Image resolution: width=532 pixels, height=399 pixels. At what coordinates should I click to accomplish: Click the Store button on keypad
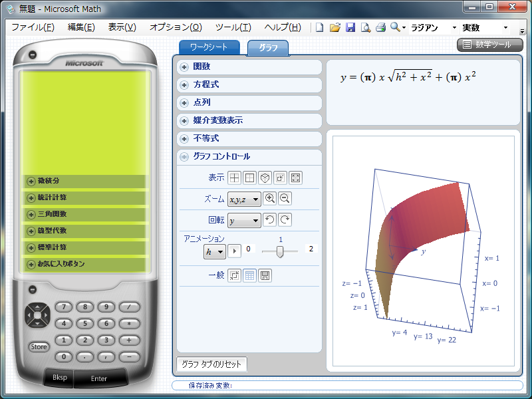[x=39, y=346]
